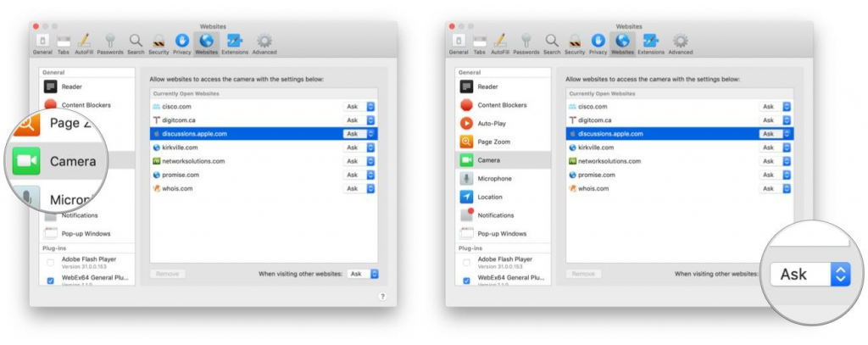The image size is (868, 345).
Task: Open whois.com Ask dropdown in left window
Action: click(359, 188)
